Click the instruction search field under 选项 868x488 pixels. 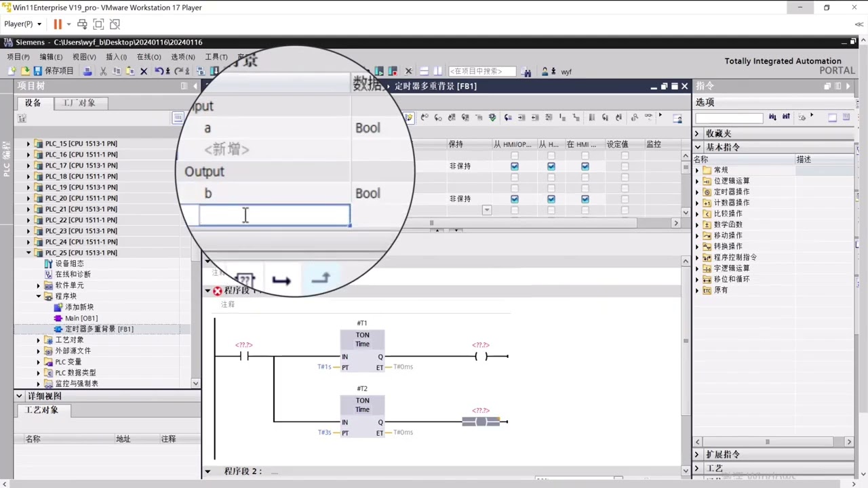tap(729, 118)
